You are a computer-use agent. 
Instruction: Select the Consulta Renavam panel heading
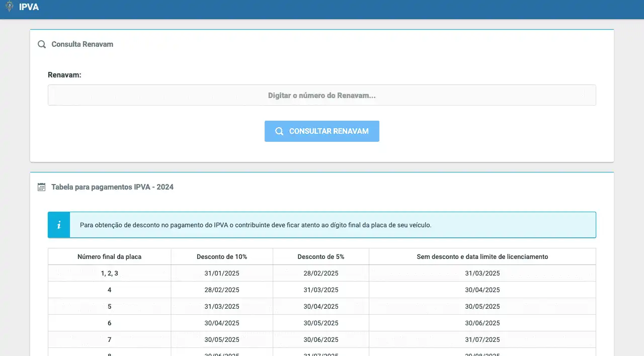point(82,44)
